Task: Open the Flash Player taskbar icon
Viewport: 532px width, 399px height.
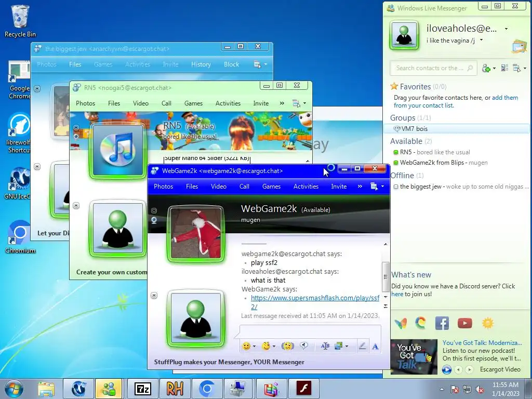Action: pos(303,389)
